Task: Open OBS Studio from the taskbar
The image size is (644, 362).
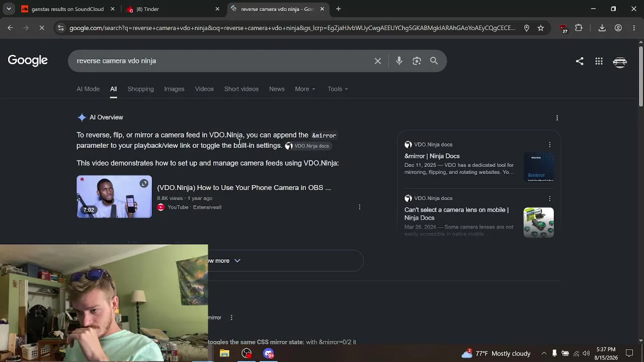Action: (x=247, y=353)
